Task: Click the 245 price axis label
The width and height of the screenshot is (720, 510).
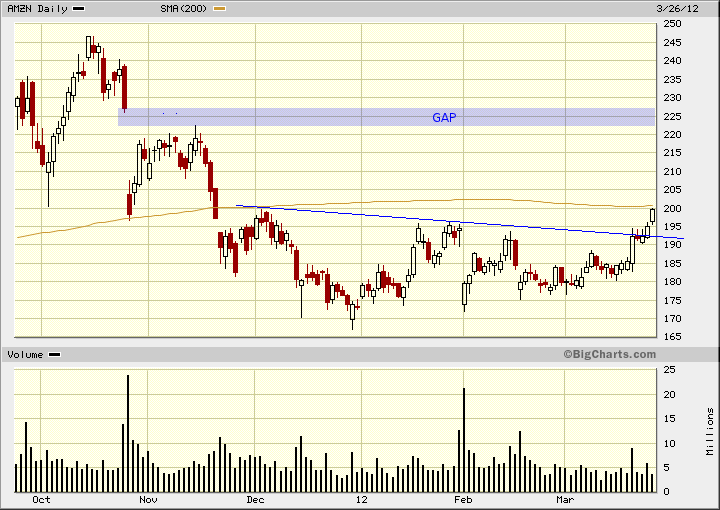Action: [x=673, y=43]
